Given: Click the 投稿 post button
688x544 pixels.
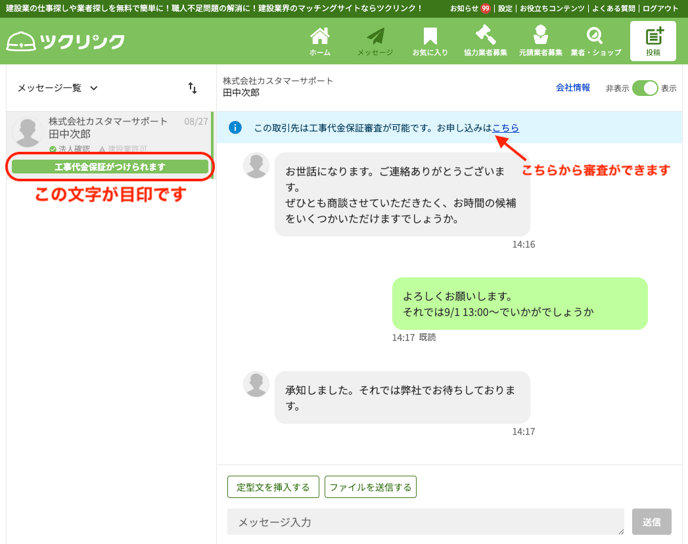Looking at the screenshot, I should 653,41.
